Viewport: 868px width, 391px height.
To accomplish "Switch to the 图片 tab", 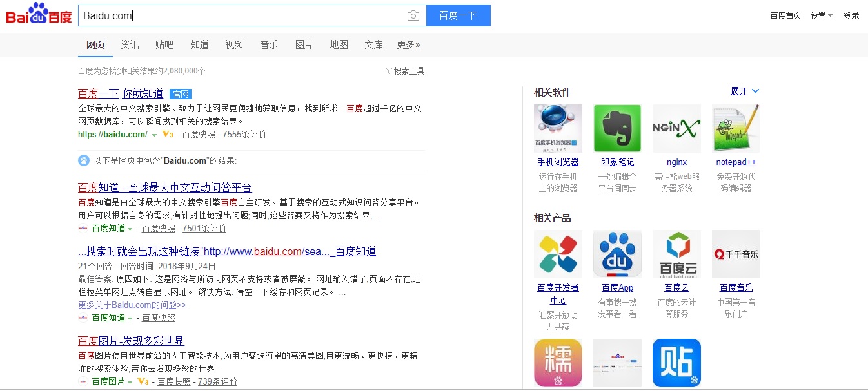I will coord(304,44).
